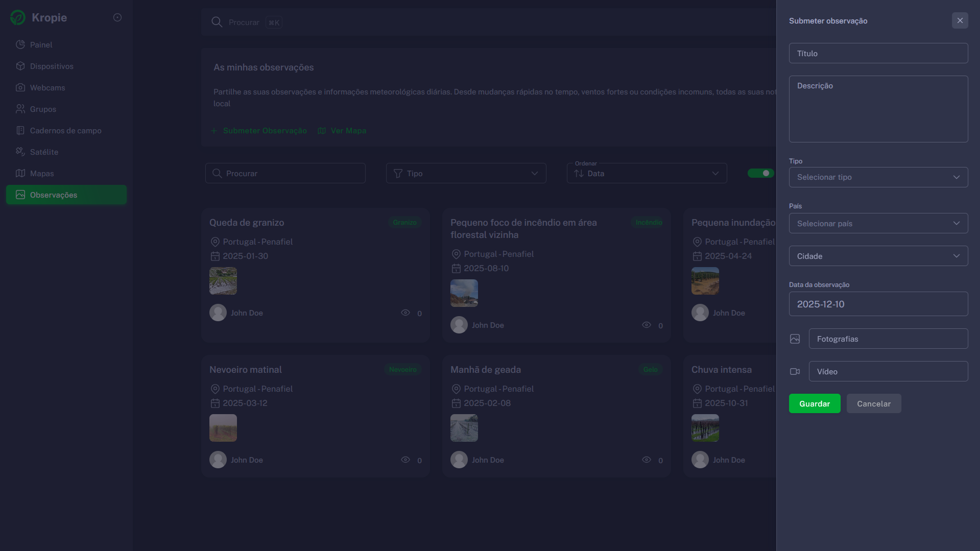Open the Tipo filter dropdown

(x=466, y=174)
